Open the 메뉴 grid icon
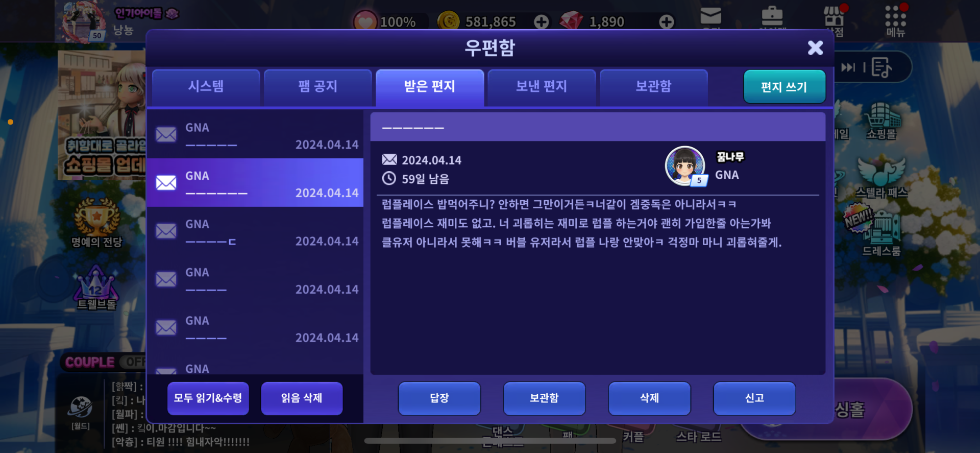 [x=895, y=20]
